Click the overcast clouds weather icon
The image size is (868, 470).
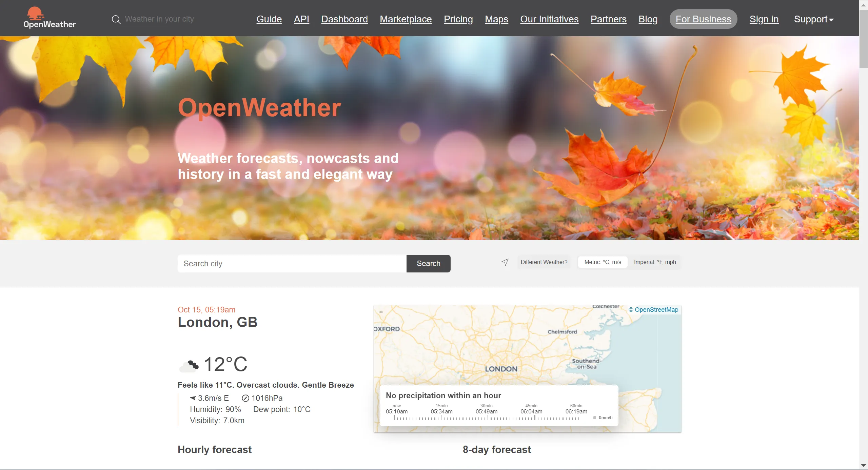point(189,366)
